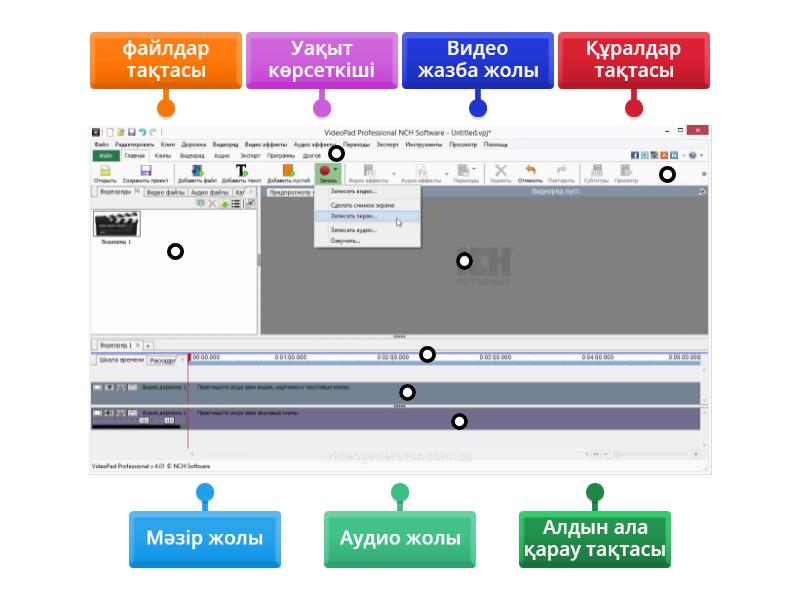The height and width of the screenshot is (600, 800).
Task: Click the Добавить текст T icon
Action: pyautogui.click(x=241, y=170)
